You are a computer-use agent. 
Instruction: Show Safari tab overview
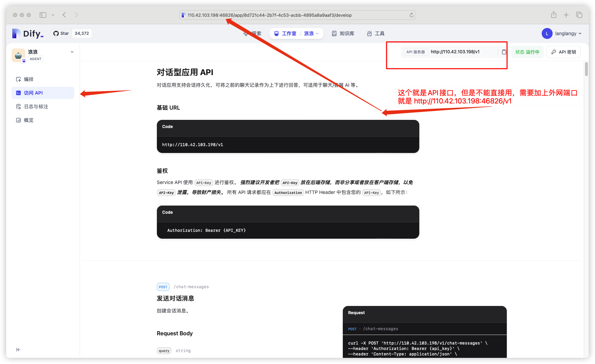[579, 15]
